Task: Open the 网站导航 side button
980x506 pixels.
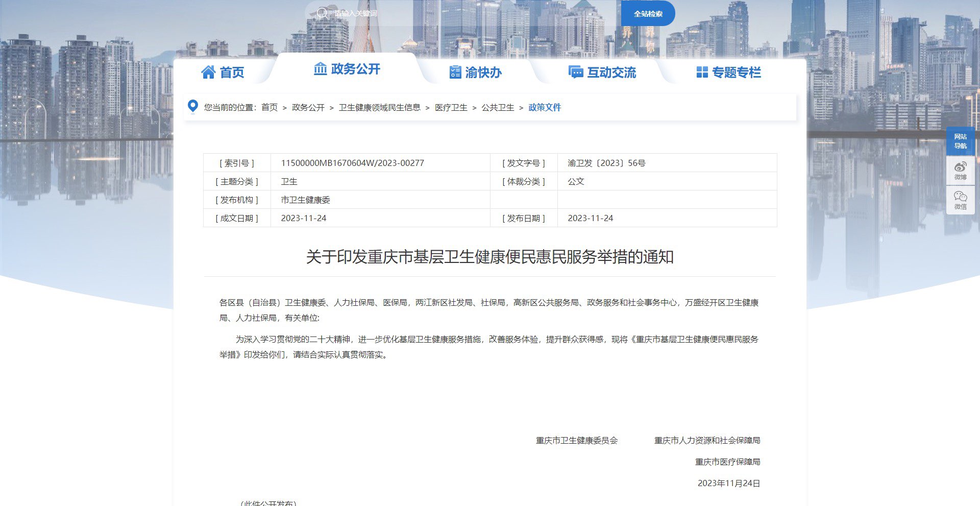Action: pyautogui.click(x=960, y=141)
